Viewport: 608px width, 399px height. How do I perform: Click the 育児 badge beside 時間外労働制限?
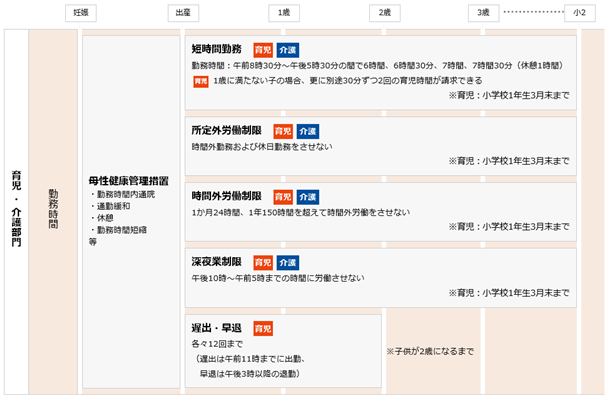point(283,197)
